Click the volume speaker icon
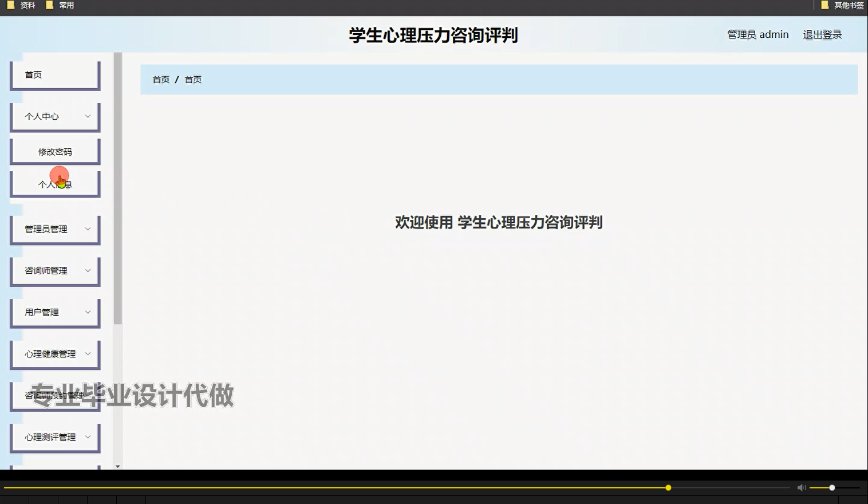The image size is (868, 504). coord(801,487)
